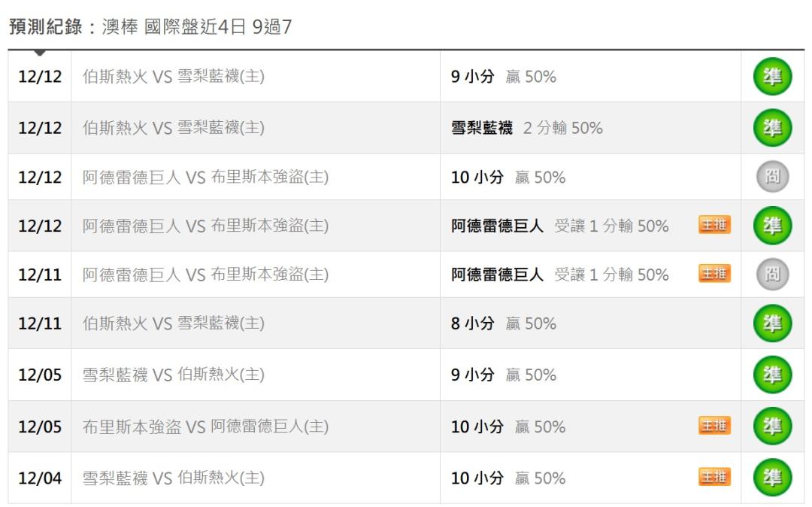Open the 布里斯本強盜 VS 阿德雷德巨人(主) match link
The width and height of the screenshot is (812, 507).
pyautogui.click(x=205, y=427)
